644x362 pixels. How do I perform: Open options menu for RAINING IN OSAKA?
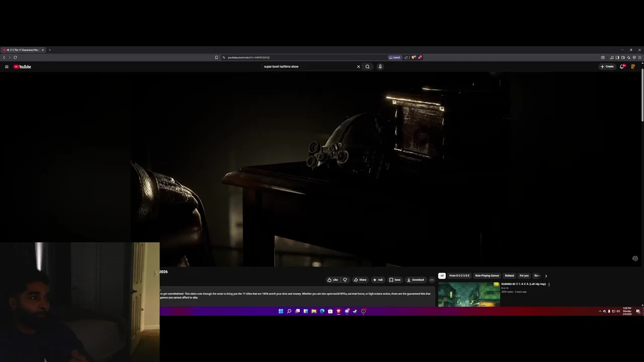click(549, 284)
